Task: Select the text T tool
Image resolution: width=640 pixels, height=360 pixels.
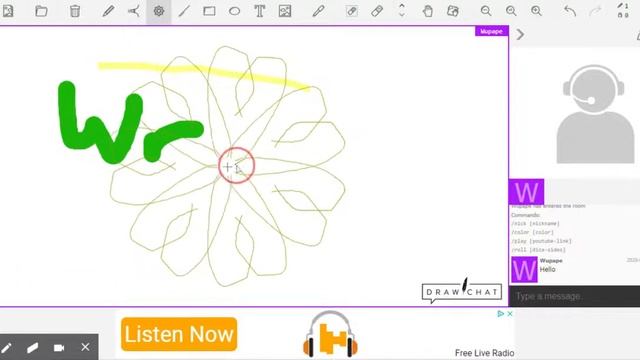Action: point(260,11)
